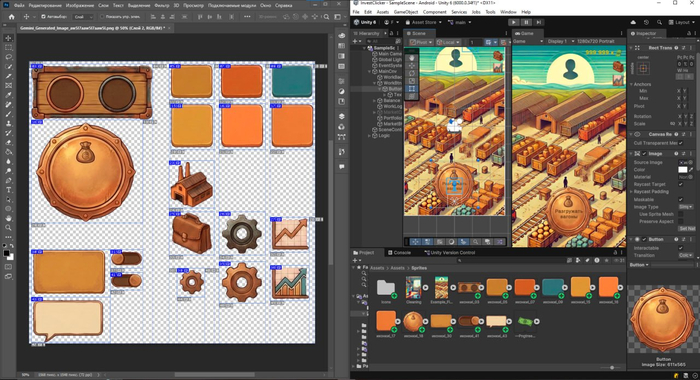Click anchor preset square in Rect Transform

[643, 68]
